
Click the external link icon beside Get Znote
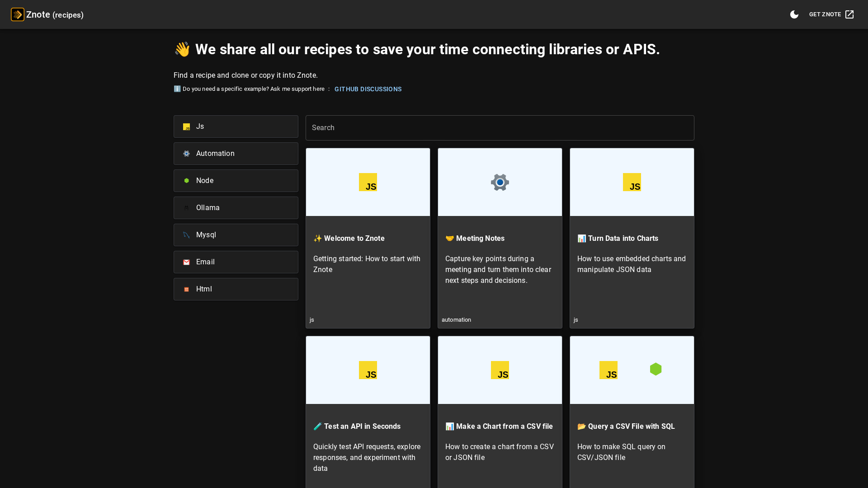tap(849, 14)
